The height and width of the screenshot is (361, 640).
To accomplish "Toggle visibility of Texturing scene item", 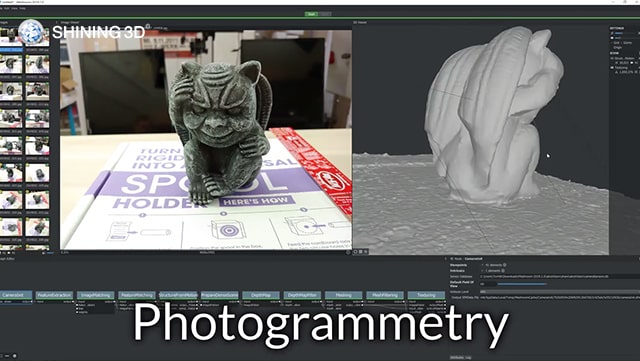I will point(612,68).
